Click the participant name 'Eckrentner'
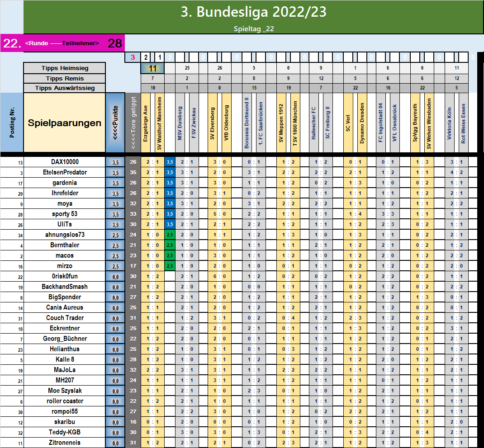The image size is (484, 448). point(65,328)
